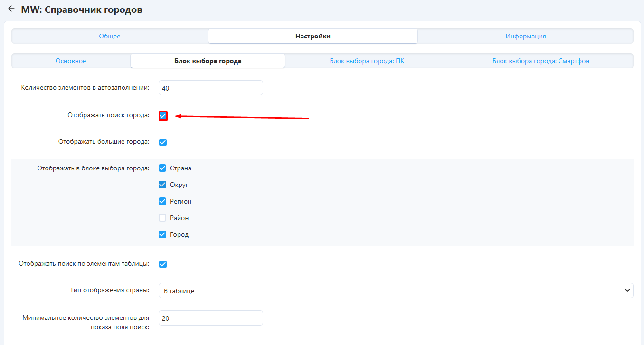Uncheck Отображать большие города
Screen dimensions: 644x345
point(163,142)
